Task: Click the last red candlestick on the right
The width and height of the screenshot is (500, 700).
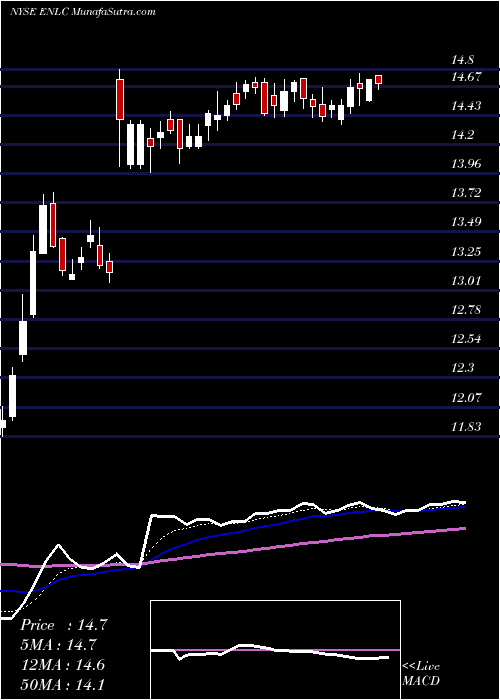Action: point(379,79)
